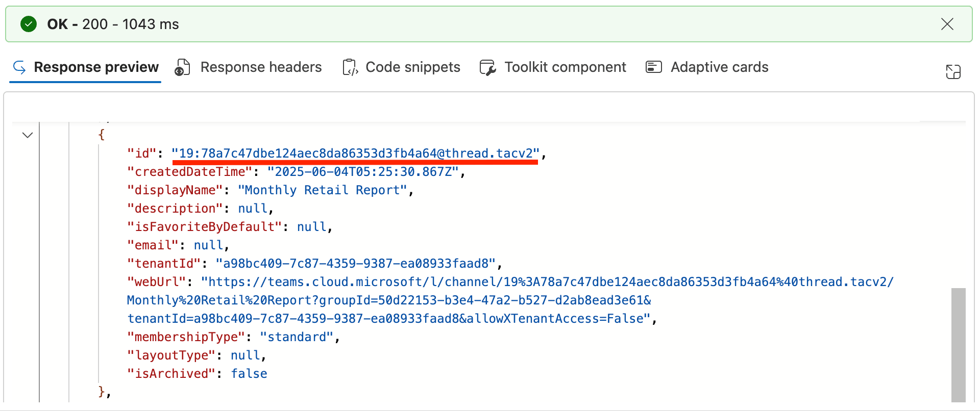This screenshot has width=980, height=411.
Task: Click the teams.cloud.microsoft webUrl value
Action: click(510, 300)
